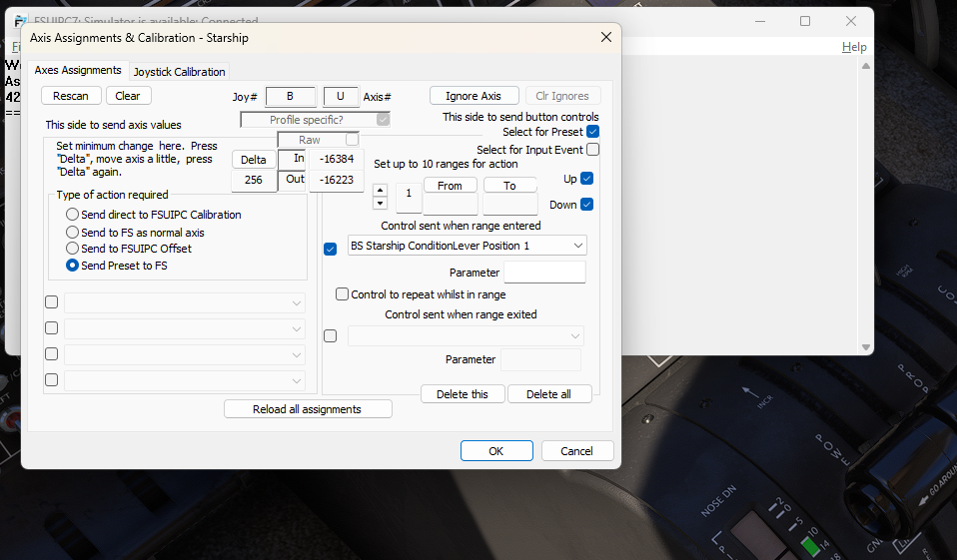This screenshot has height=560, width=957.
Task: Maximize the FSUIPC7 main window
Action: click(x=805, y=21)
